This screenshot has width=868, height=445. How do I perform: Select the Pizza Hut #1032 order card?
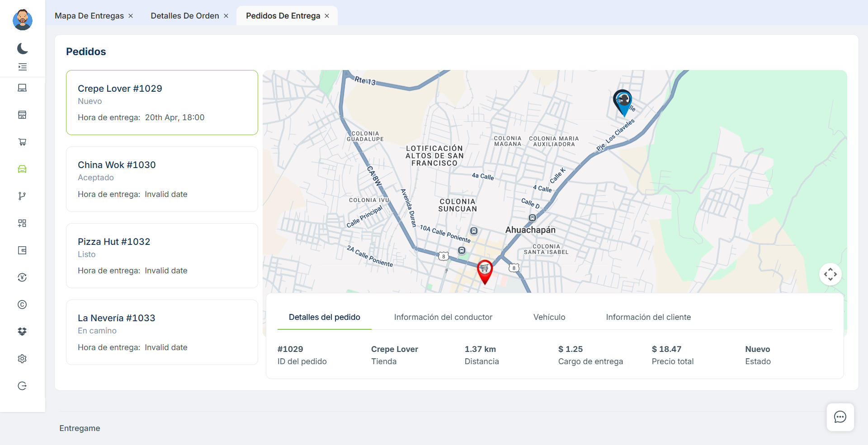162,256
